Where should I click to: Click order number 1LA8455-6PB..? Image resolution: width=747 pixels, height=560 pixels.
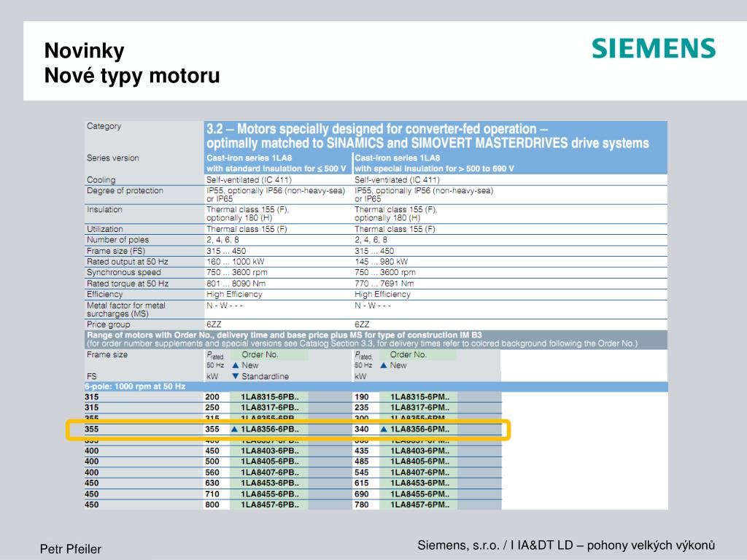[270, 494]
